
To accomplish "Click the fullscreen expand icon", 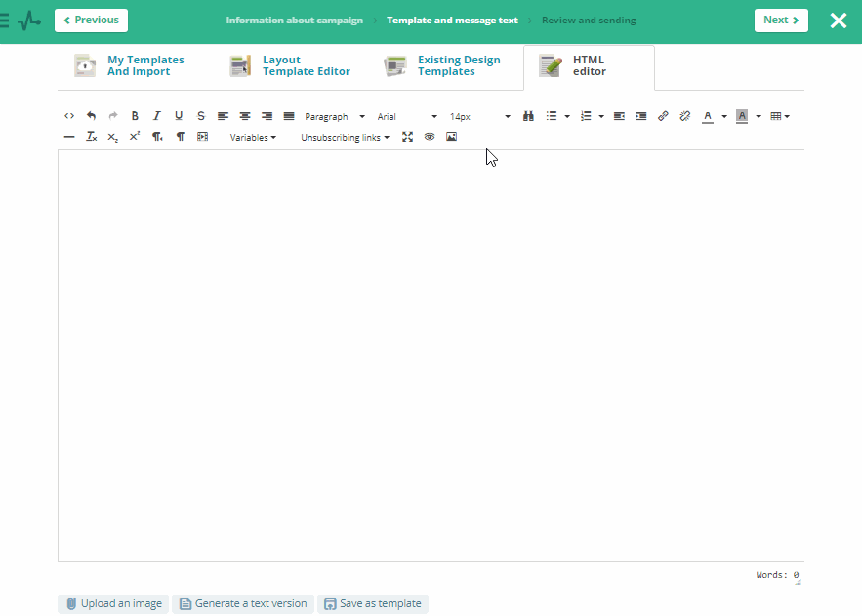I will 408,137.
